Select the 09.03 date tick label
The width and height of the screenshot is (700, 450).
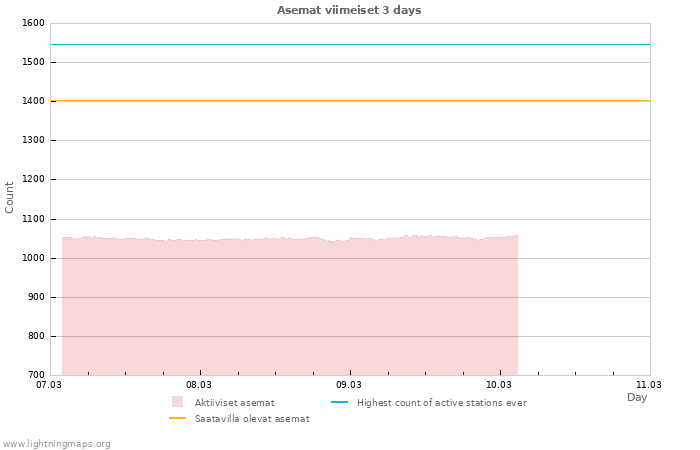pos(349,384)
